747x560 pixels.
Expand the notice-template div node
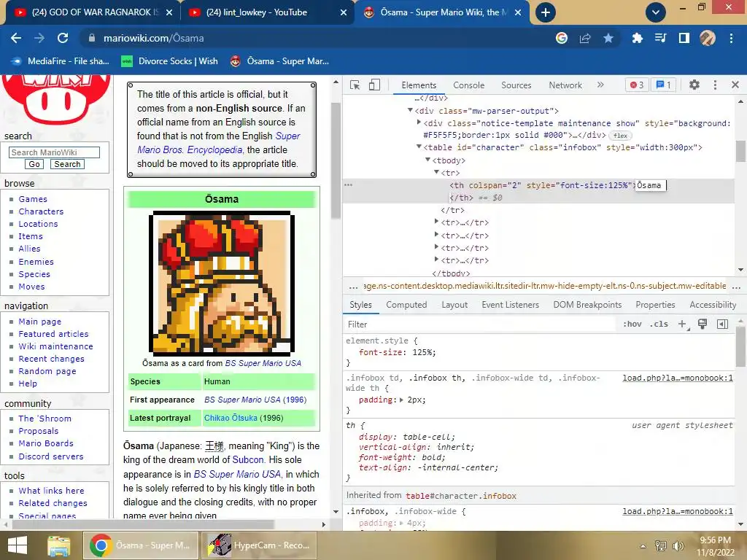pyautogui.click(x=419, y=122)
